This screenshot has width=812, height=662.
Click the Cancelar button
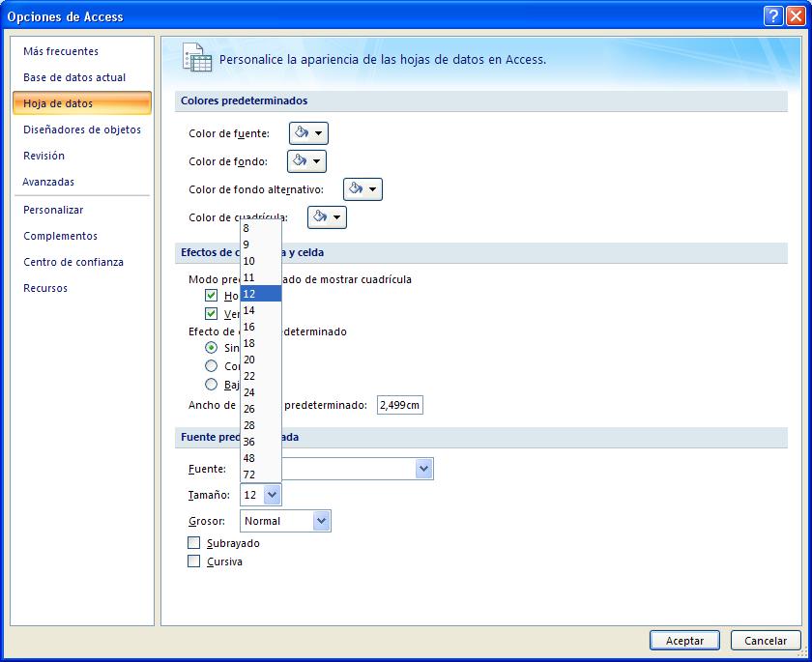[x=766, y=641]
